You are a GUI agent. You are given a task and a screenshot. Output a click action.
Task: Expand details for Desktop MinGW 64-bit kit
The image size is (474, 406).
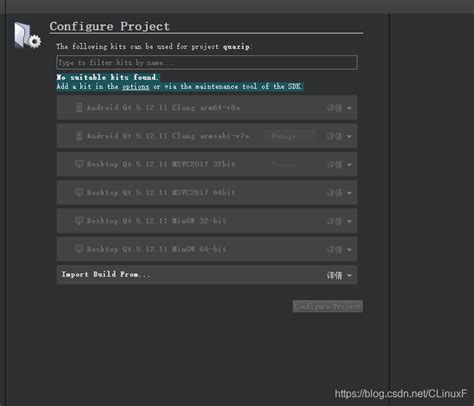coord(339,250)
